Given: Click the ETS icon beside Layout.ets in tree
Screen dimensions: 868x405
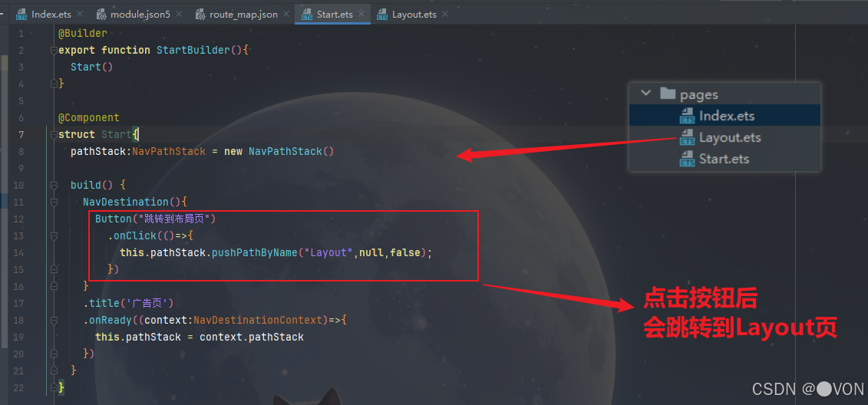Looking at the screenshot, I should click(x=687, y=137).
